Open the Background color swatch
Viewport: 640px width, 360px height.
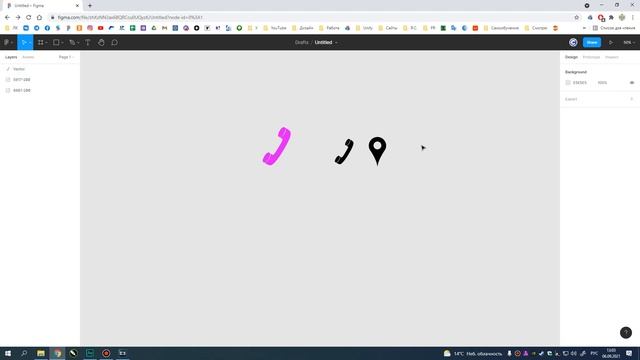(568, 82)
